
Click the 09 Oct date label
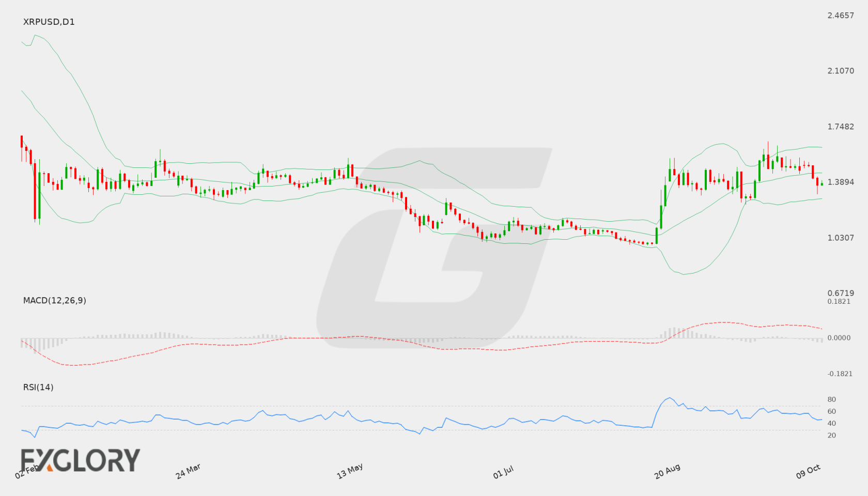[x=808, y=471]
